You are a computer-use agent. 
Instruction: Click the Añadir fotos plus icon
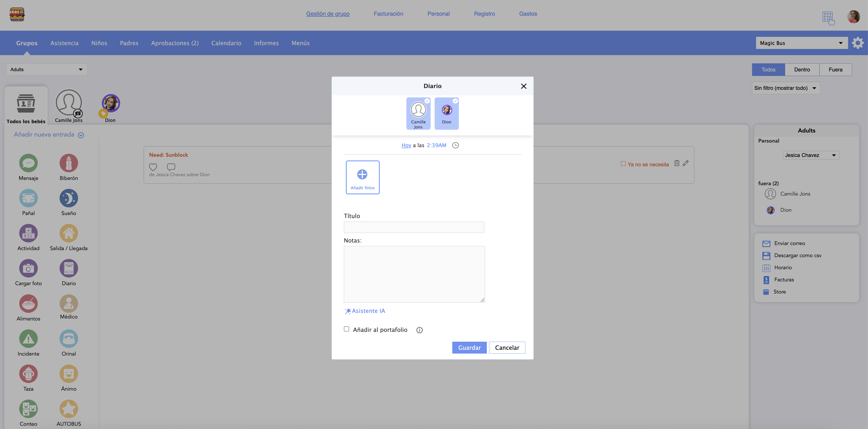pos(362,174)
